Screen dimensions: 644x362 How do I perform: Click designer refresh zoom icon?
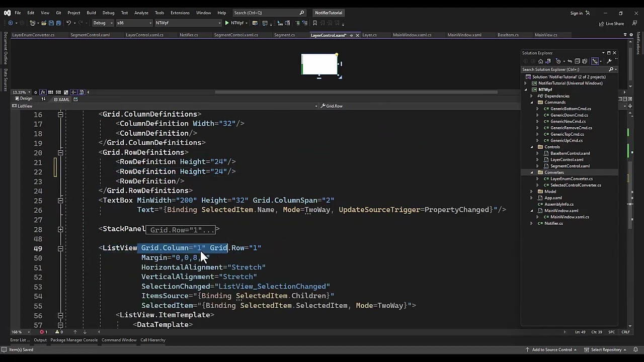click(36, 92)
